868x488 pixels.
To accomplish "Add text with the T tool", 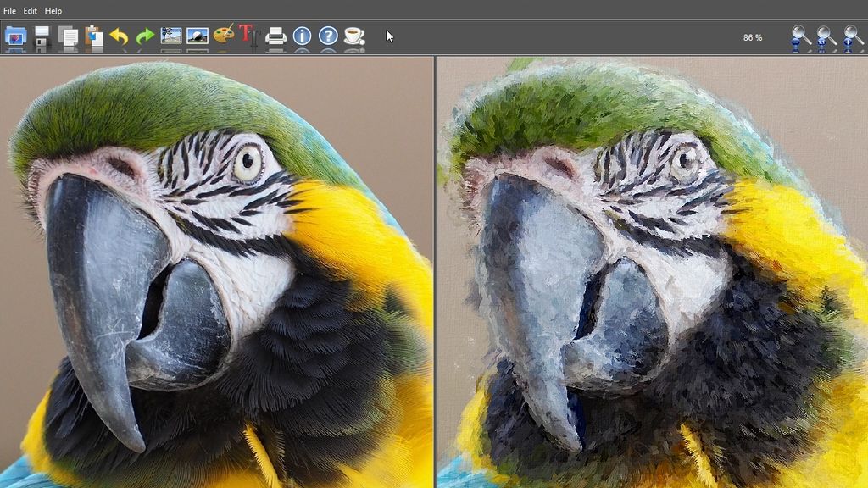I will click(249, 36).
